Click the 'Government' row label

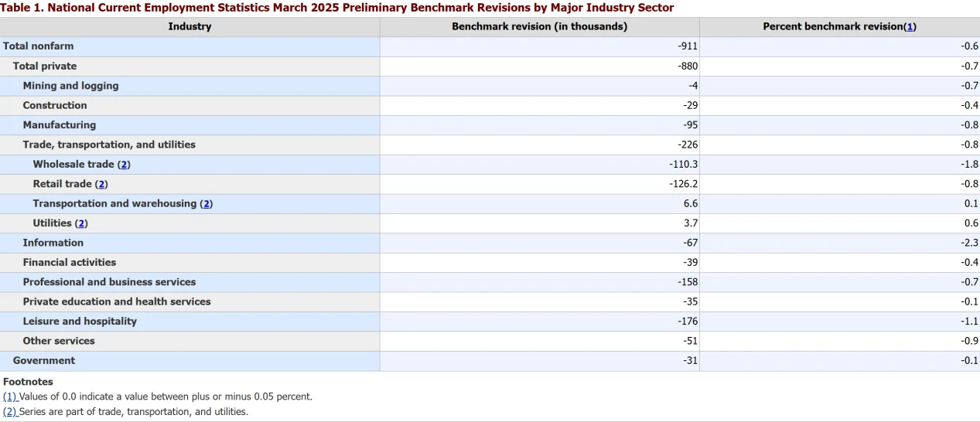tap(44, 361)
